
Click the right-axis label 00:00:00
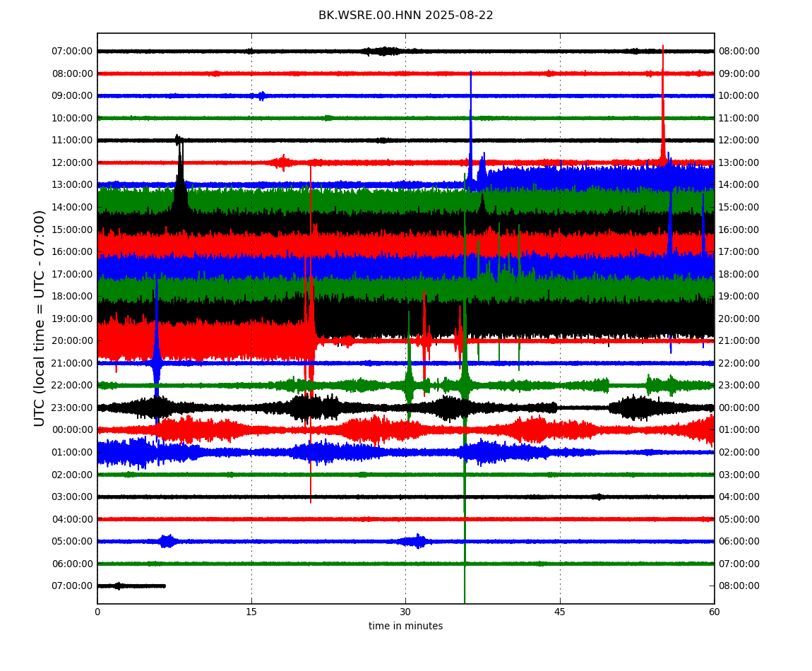click(739, 408)
